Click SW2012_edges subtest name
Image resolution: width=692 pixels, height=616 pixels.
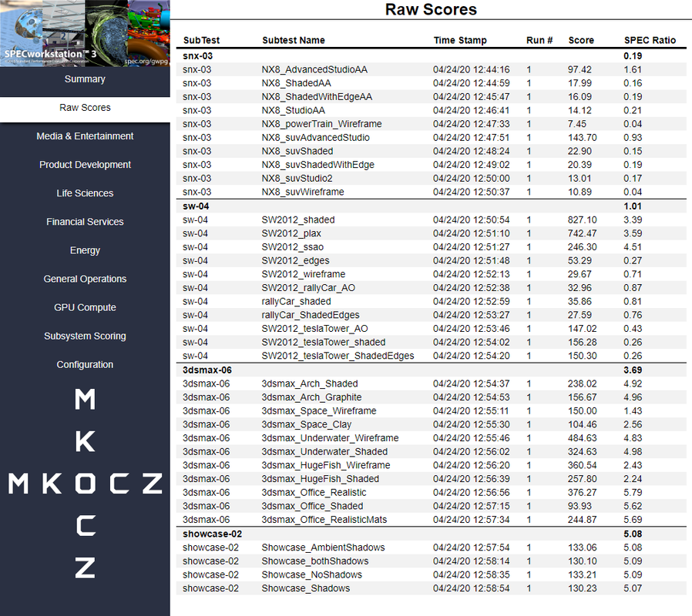(x=295, y=261)
